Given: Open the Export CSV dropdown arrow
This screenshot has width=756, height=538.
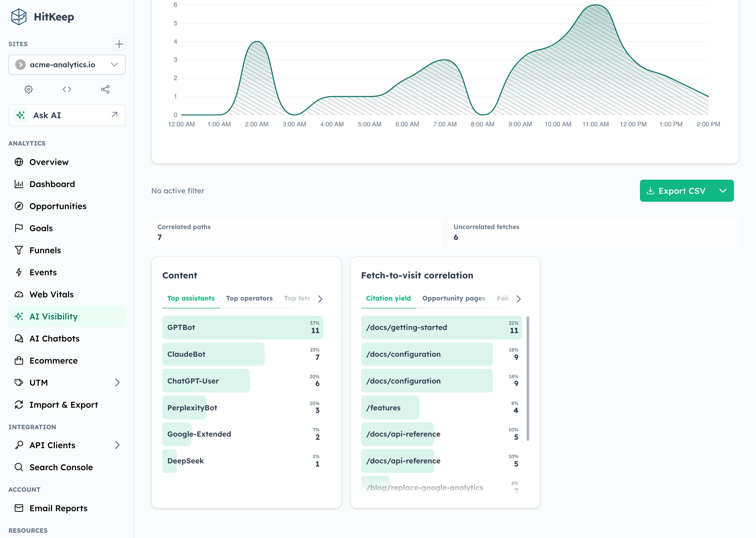Looking at the screenshot, I should click(x=723, y=191).
